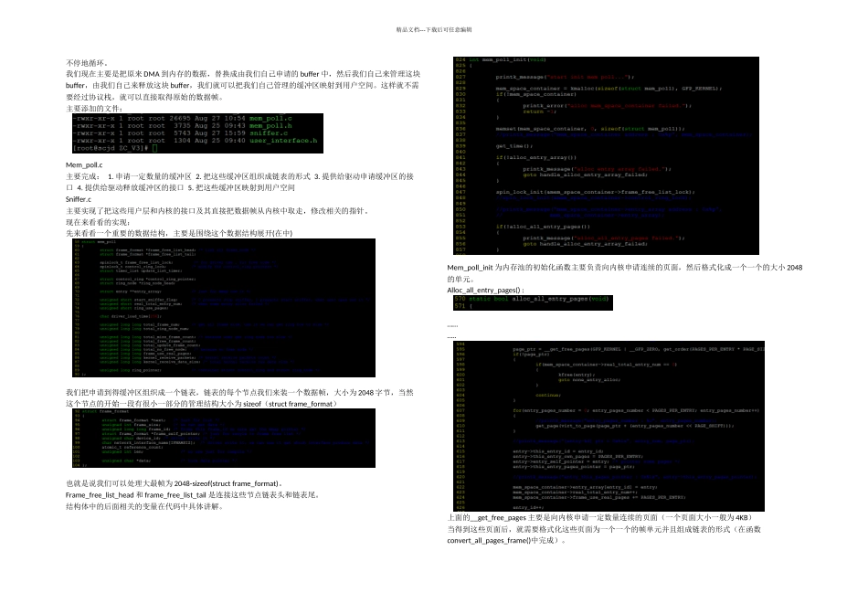
Task: Click the line starting '上面的__get_free_pages 主要是向内核申请'
Action: tap(600, 518)
